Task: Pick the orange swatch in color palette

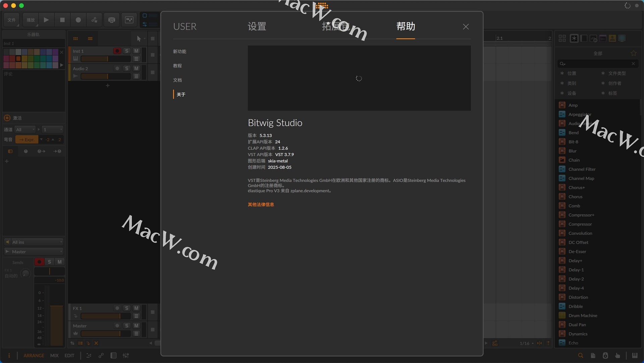Action: 18,58
